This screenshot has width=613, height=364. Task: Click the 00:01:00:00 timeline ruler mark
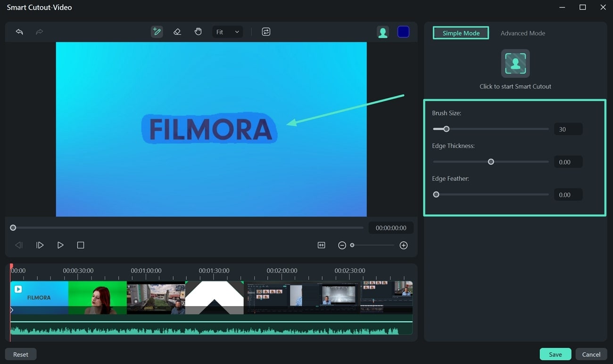(x=146, y=271)
